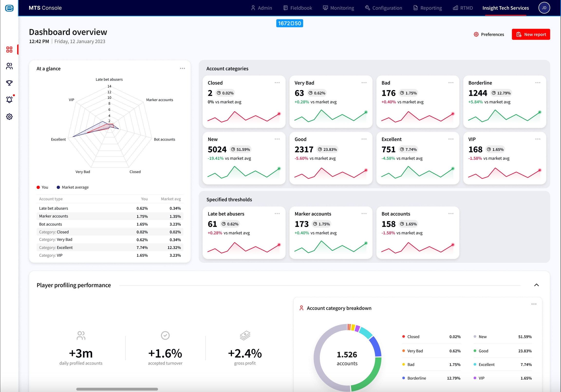
Task: Open the Borderline card options menu
Action: 538,83
